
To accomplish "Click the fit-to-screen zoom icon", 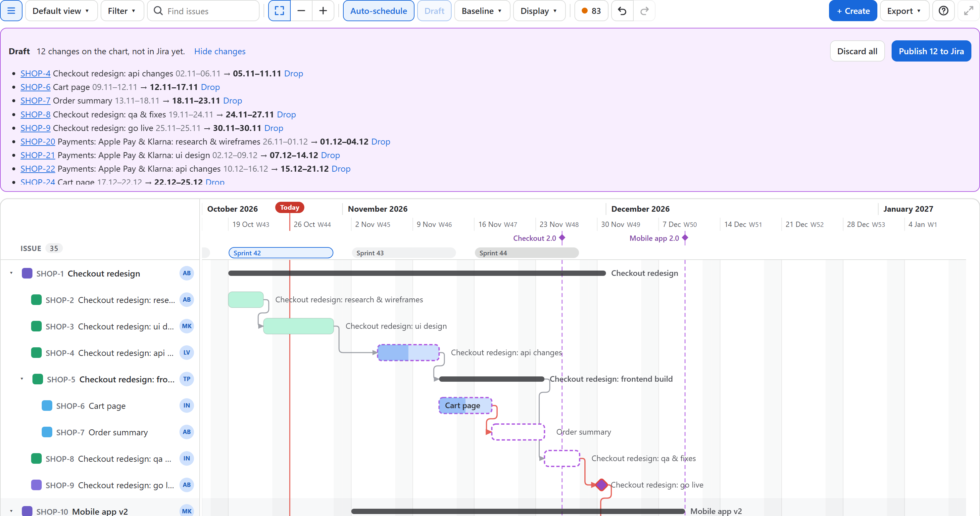I will click(279, 11).
